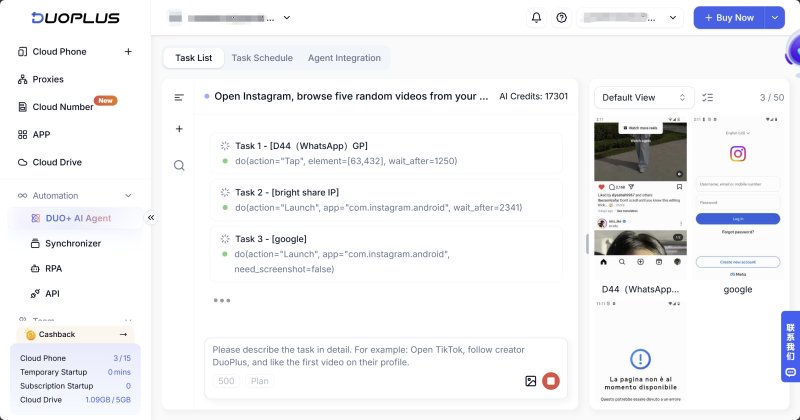800x420 pixels.
Task: Open google phone screen thumbnail
Action: [x=738, y=197]
